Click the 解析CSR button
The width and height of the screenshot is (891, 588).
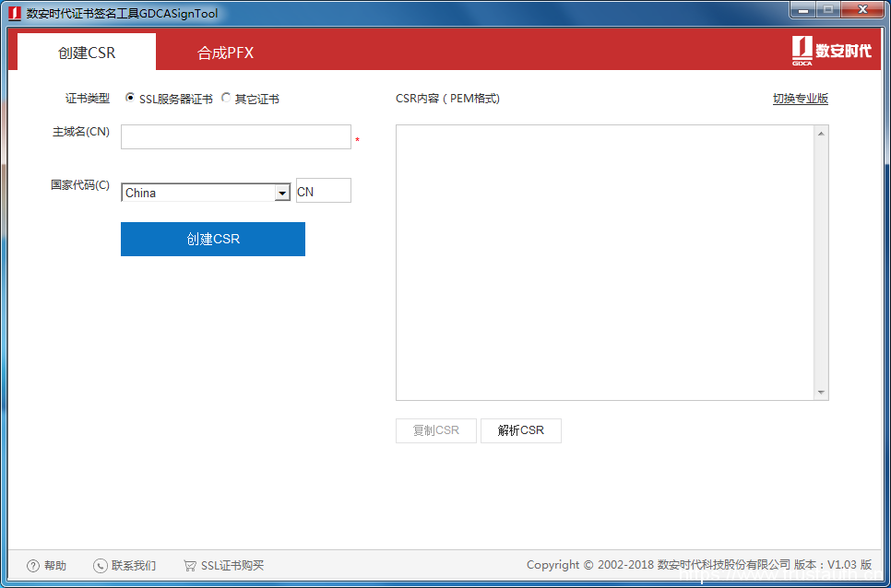click(521, 430)
